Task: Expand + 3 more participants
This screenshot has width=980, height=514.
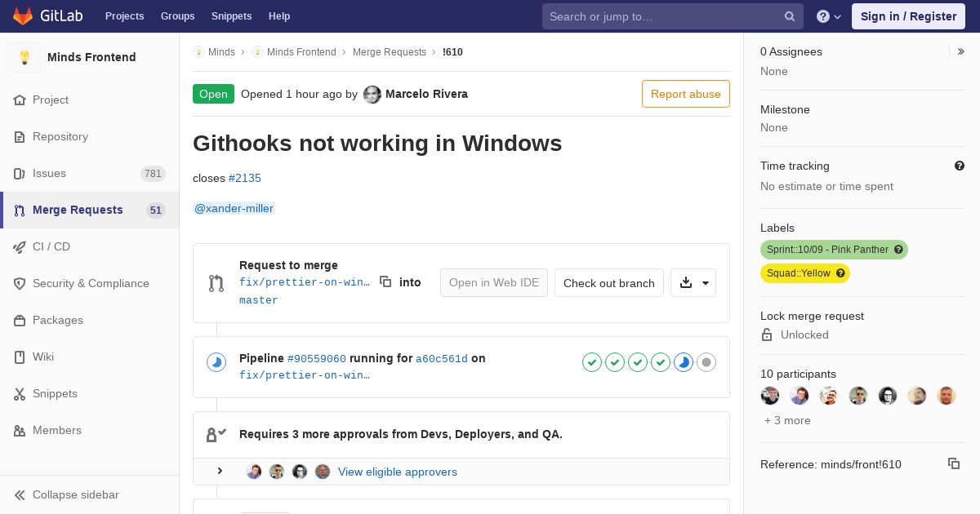Action: click(x=787, y=420)
